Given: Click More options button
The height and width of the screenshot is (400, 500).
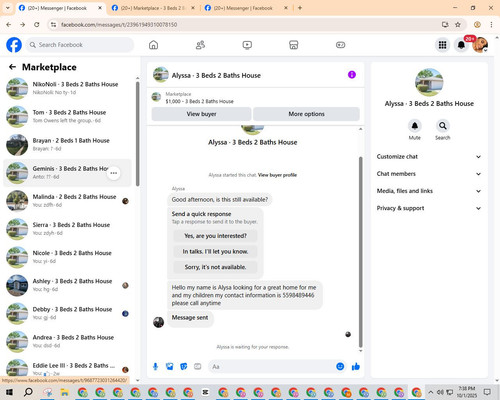Looking at the screenshot, I should pyautogui.click(x=306, y=114).
